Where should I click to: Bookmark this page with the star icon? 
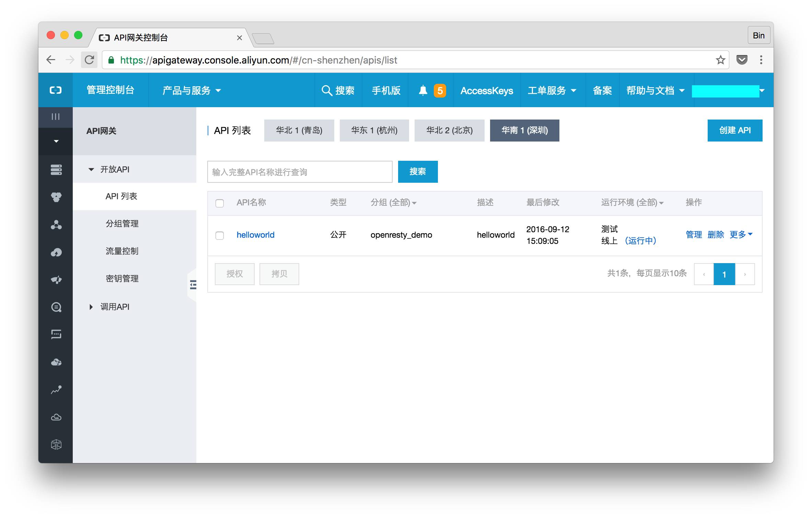[x=720, y=60]
